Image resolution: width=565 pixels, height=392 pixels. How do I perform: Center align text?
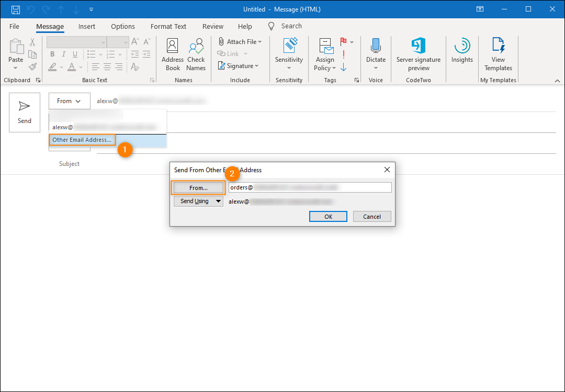click(x=107, y=66)
